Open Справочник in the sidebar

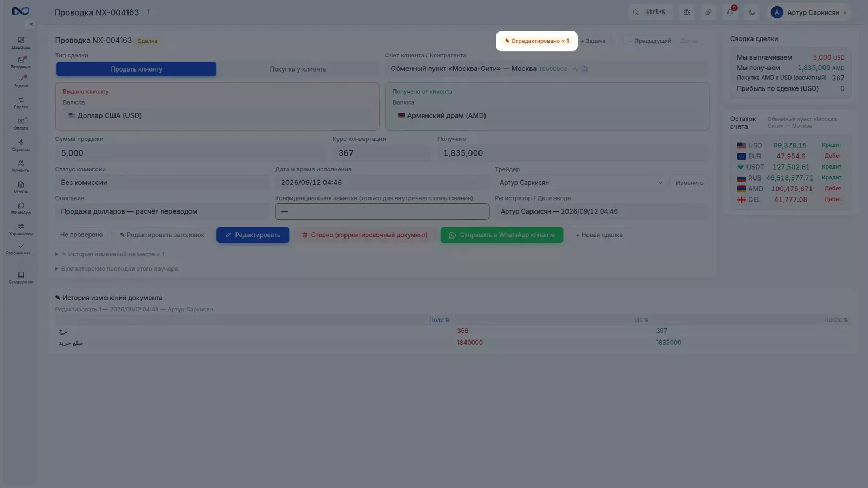(21, 278)
